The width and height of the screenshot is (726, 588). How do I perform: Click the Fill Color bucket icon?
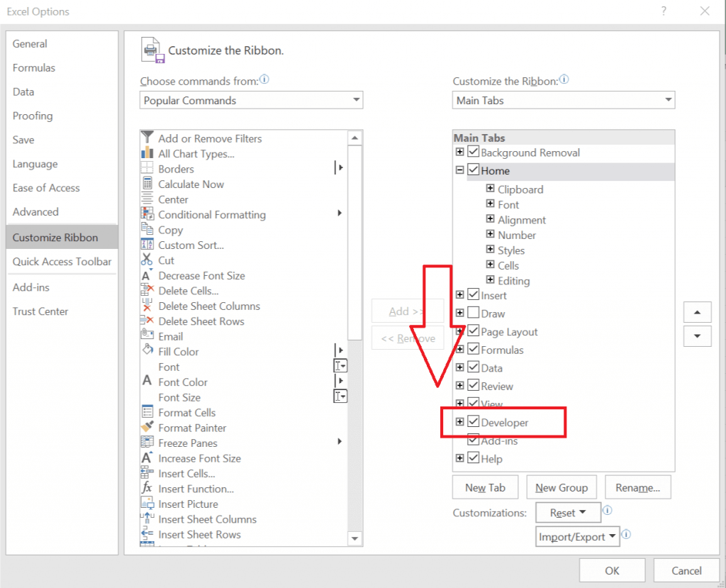point(147,350)
